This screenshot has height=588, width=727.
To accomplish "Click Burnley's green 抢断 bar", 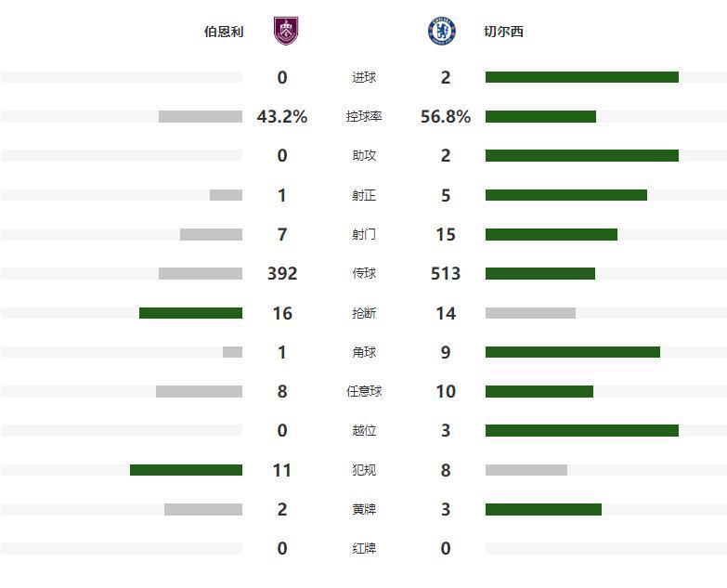I will pyautogui.click(x=190, y=313).
